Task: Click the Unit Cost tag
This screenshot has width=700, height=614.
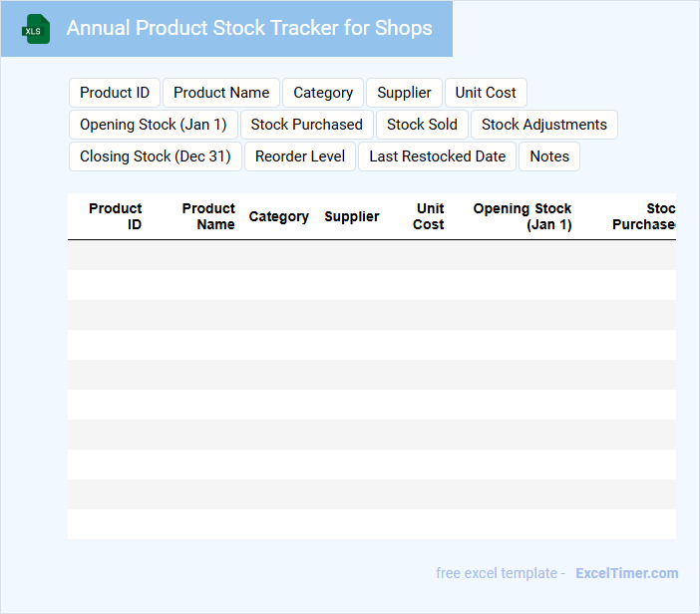Action: click(486, 93)
